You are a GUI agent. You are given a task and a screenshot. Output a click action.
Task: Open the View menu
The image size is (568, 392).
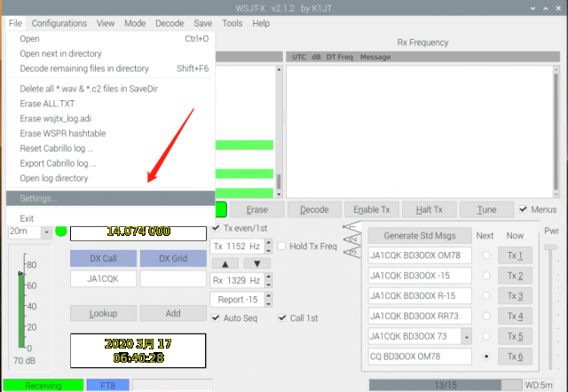point(106,24)
